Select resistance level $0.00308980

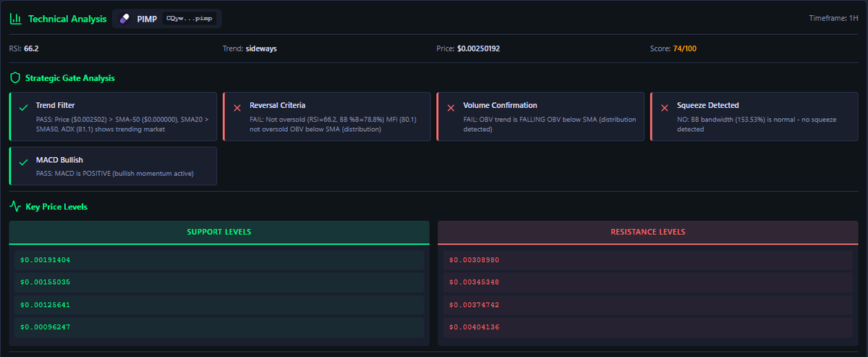(648, 259)
